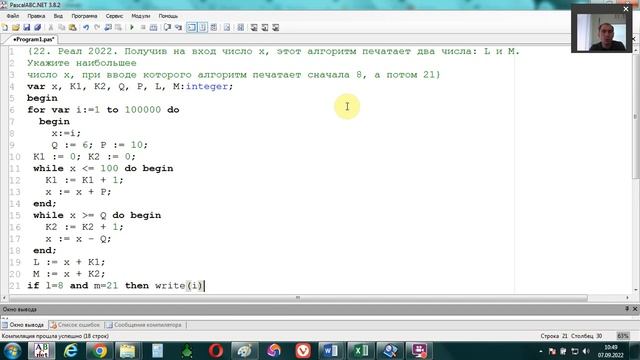Pin the Окно вывода output panel
The height and width of the screenshot is (360, 640).
tap(627, 309)
